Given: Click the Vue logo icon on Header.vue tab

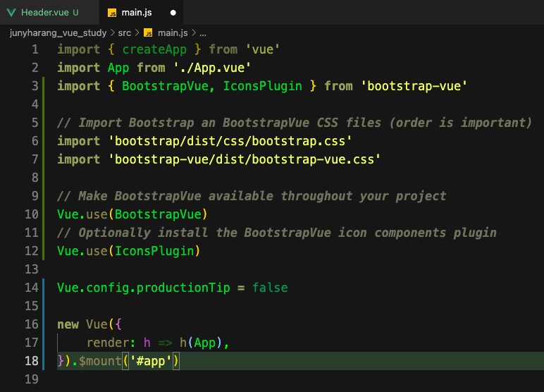Looking at the screenshot, I should pos(11,13).
